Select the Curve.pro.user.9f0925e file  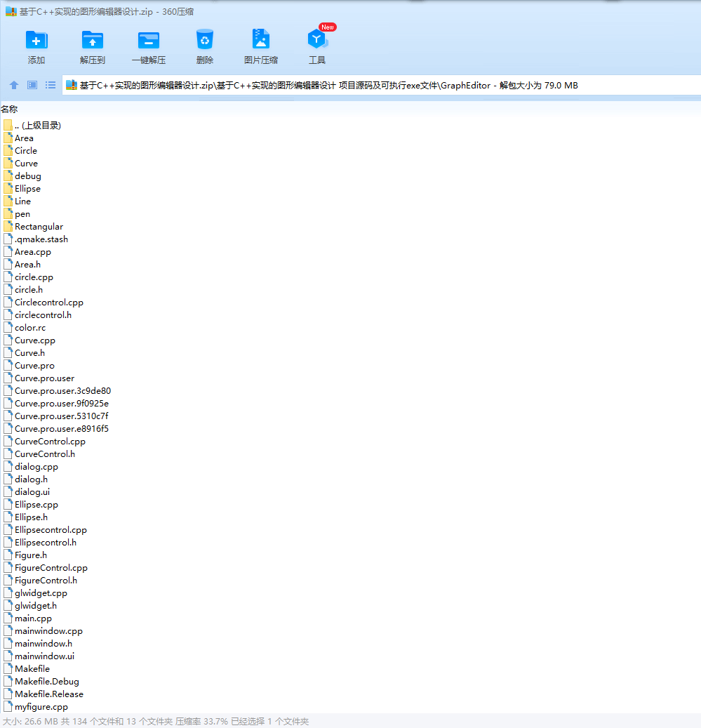click(56, 404)
